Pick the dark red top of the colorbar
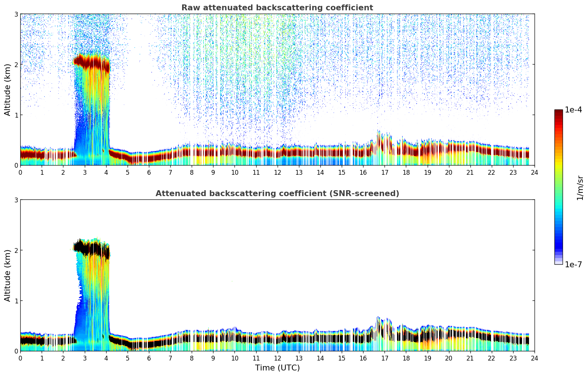 click(x=559, y=112)
